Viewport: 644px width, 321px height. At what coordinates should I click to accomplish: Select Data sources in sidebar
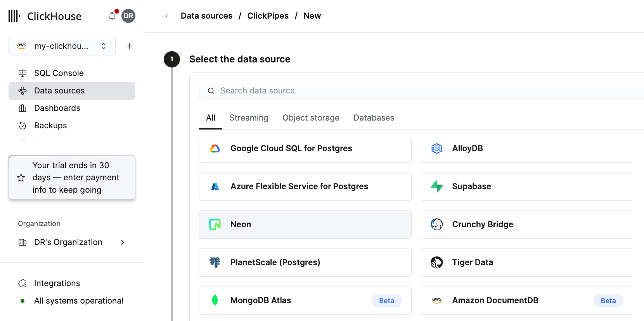pos(72,91)
